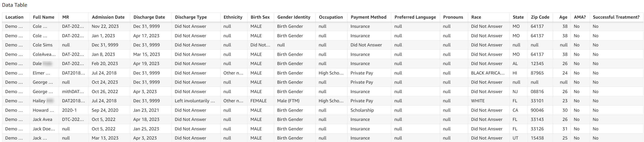Select the Gender Identity column header
Image resolution: width=644 pixels, height=142 pixels.
tap(293, 17)
